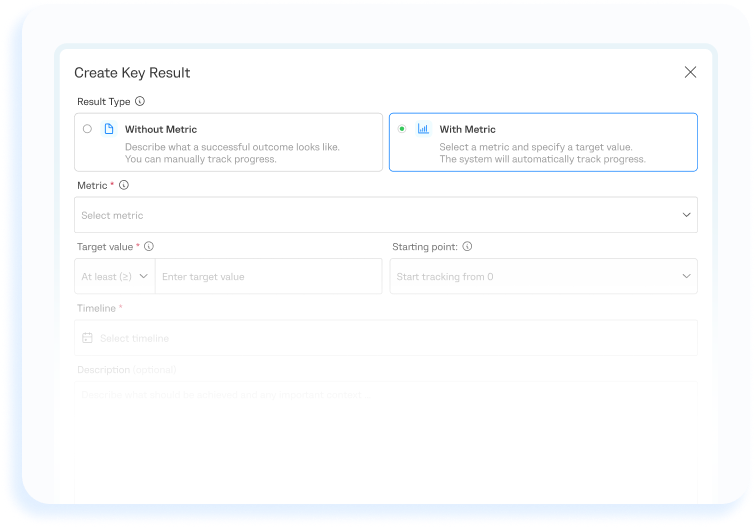Image resolution: width=756 pixels, height=528 pixels.
Task: Click the Target value info icon
Action: (149, 246)
